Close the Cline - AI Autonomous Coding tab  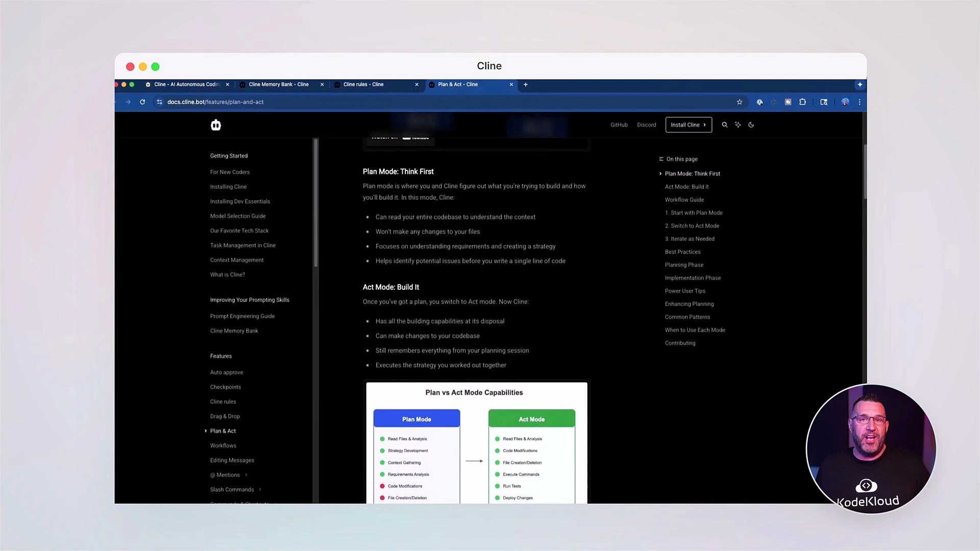pos(228,85)
